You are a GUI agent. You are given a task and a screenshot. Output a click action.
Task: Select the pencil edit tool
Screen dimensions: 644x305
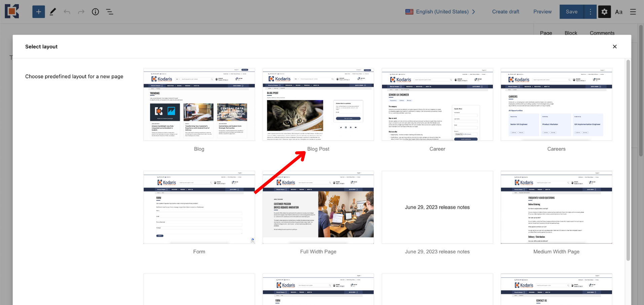[x=53, y=12]
